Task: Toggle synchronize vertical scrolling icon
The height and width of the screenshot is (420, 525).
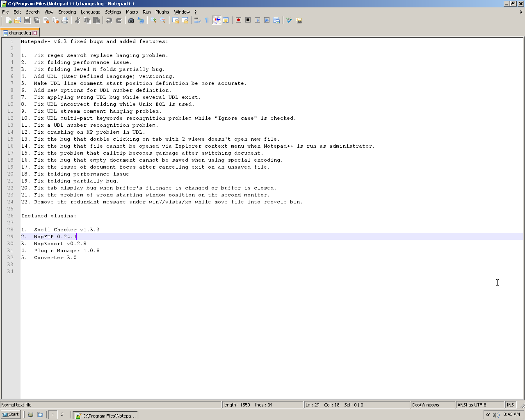Action: (176, 20)
